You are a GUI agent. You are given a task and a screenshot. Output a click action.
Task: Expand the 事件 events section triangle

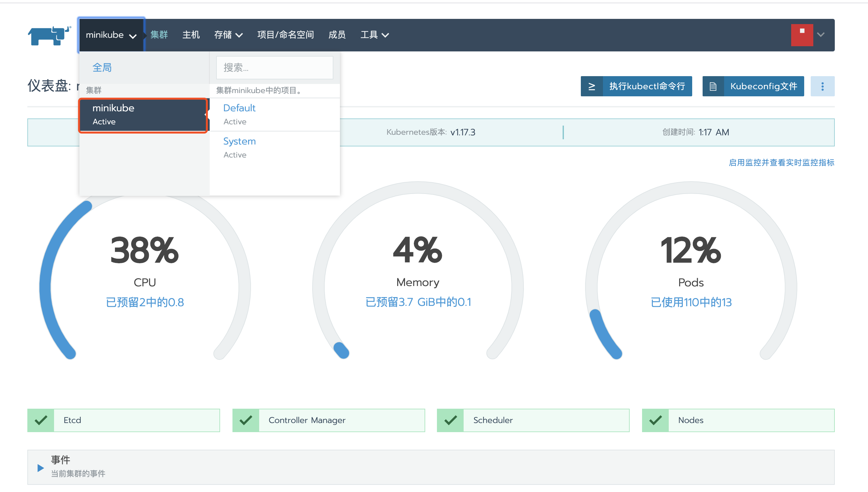pos(41,468)
